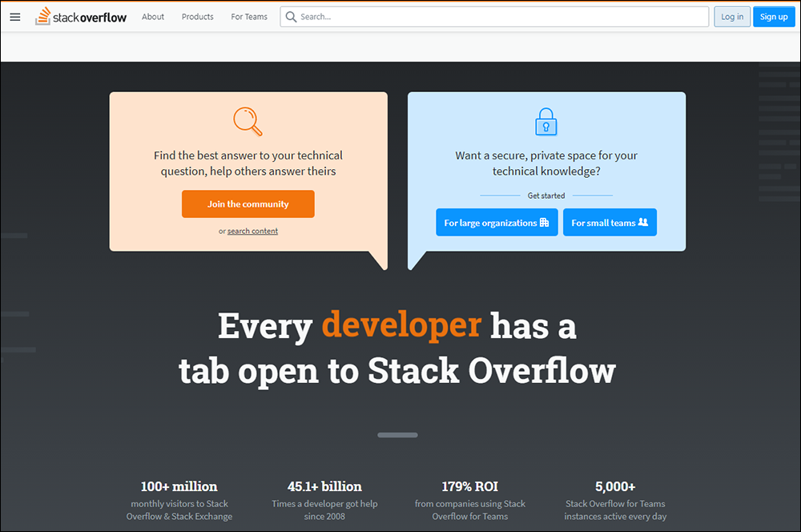Click the orange word developer in headline
The image size is (801, 532).
coord(401,325)
